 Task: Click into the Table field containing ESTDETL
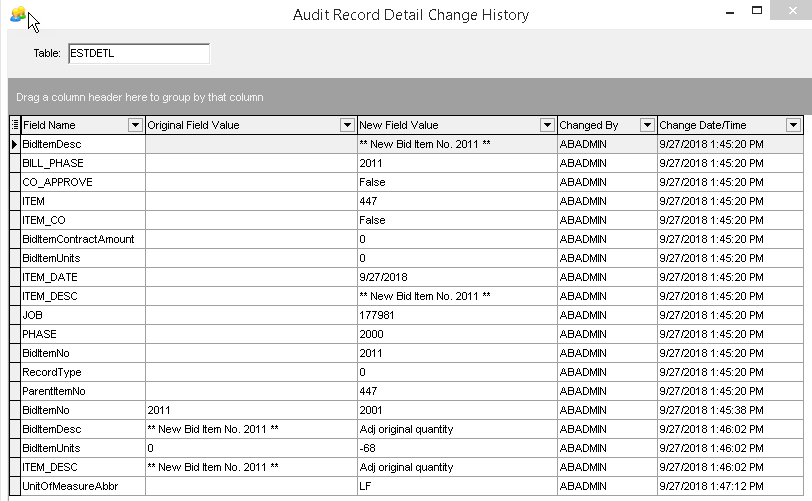tap(139, 53)
